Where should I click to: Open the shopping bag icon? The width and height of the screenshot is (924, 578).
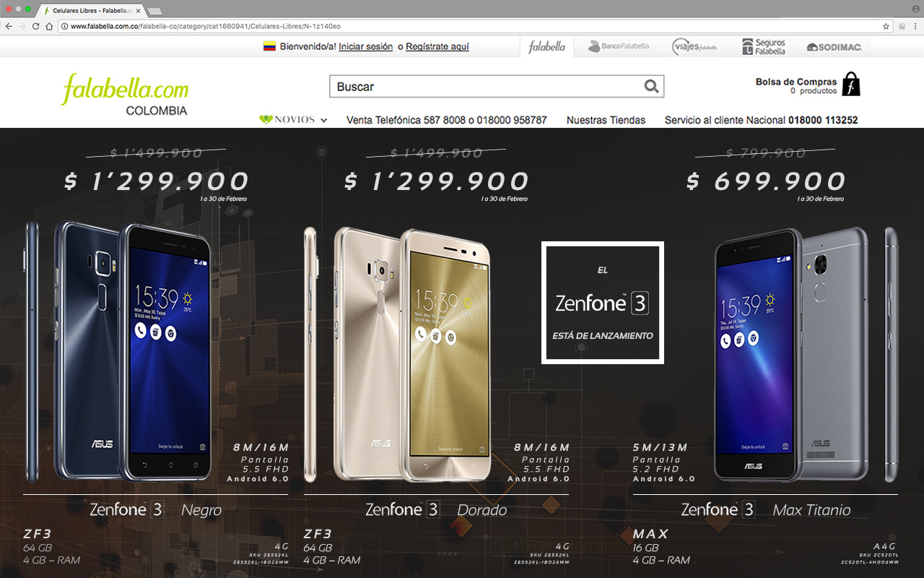coord(852,84)
